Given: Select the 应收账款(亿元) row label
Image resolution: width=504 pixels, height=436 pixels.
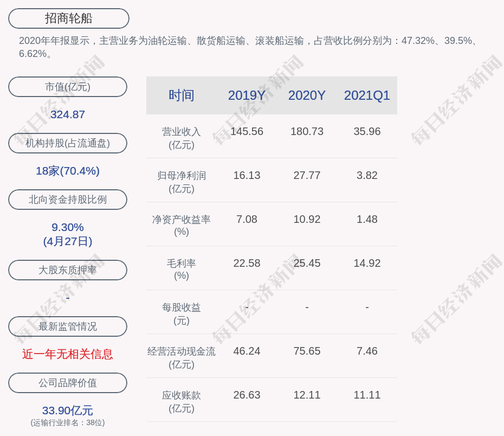Looking at the screenshot, I should (181, 401).
